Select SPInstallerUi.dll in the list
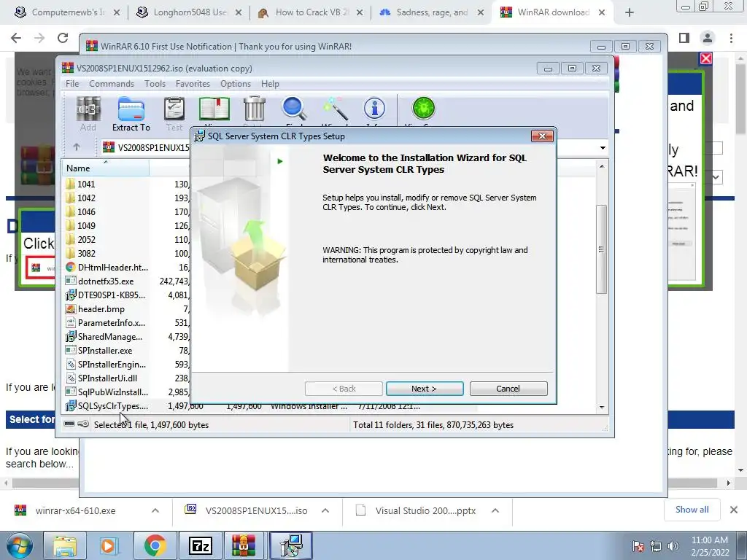 (107, 378)
